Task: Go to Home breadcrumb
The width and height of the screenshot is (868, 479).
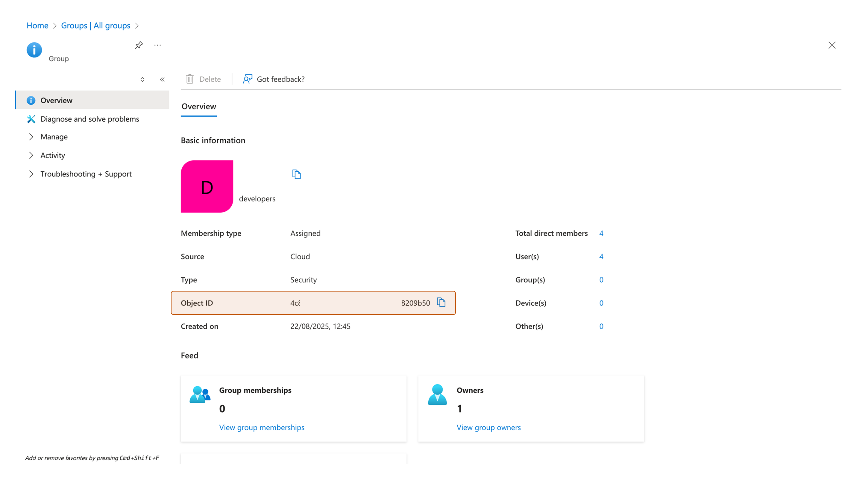Action: coord(37,26)
